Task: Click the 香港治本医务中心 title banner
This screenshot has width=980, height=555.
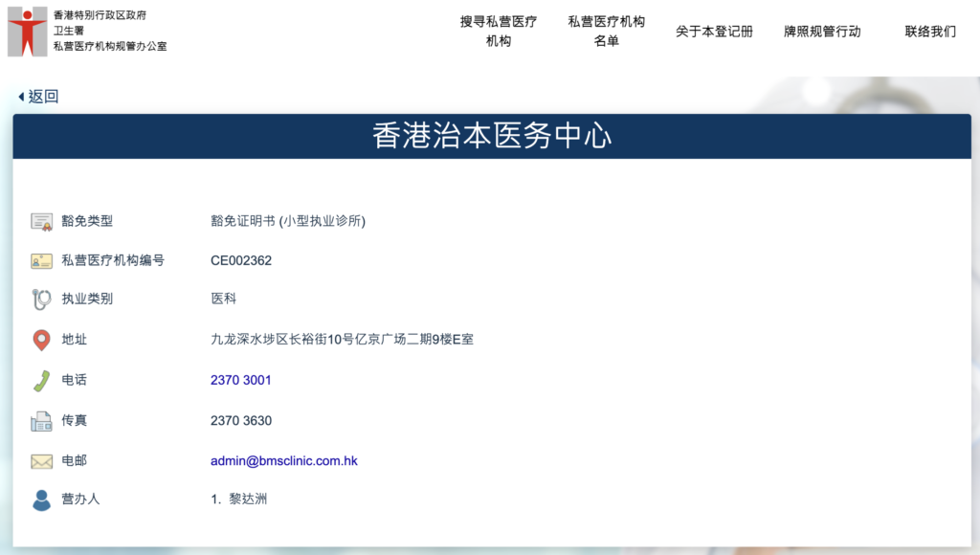Action: [492, 136]
